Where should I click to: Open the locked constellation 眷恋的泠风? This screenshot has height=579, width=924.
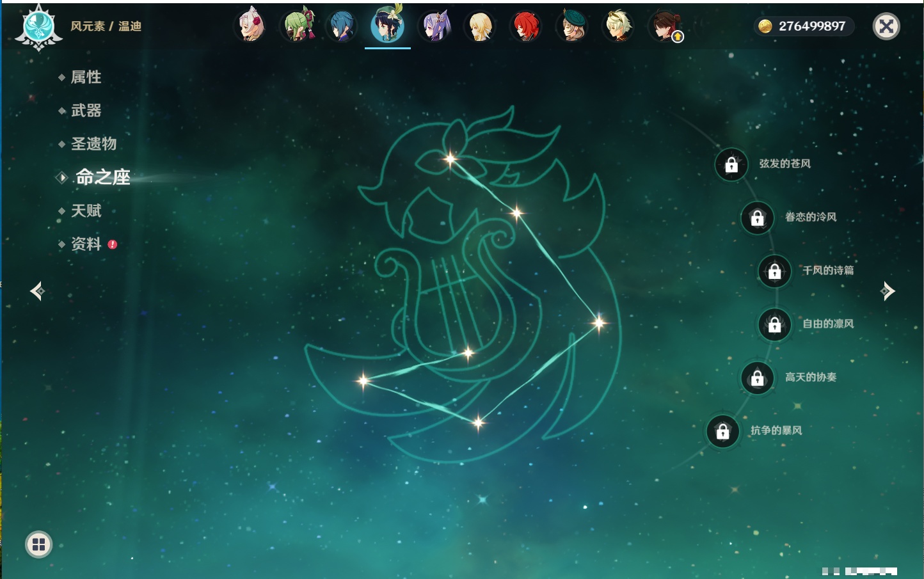click(x=758, y=218)
